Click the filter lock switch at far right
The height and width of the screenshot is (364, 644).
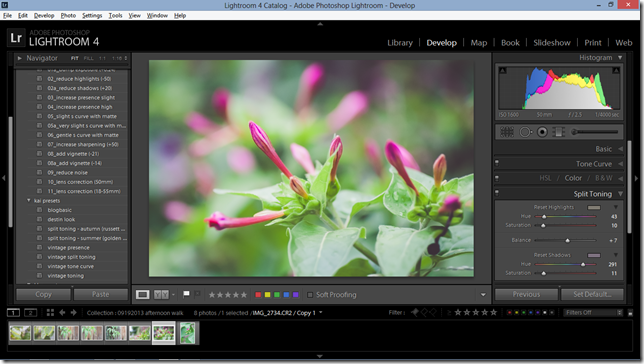630,313
